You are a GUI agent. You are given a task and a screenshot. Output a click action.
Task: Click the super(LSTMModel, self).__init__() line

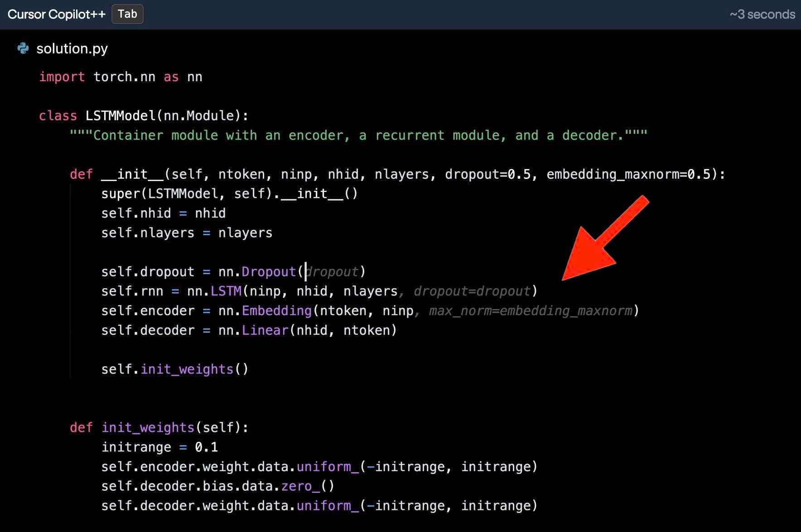[x=230, y=193]
